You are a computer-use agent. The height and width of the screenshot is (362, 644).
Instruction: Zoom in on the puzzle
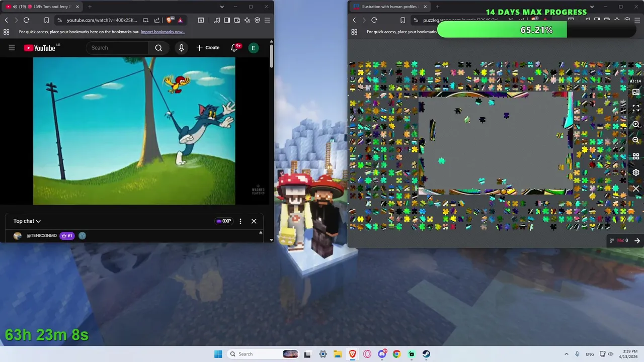coord(636,124)
